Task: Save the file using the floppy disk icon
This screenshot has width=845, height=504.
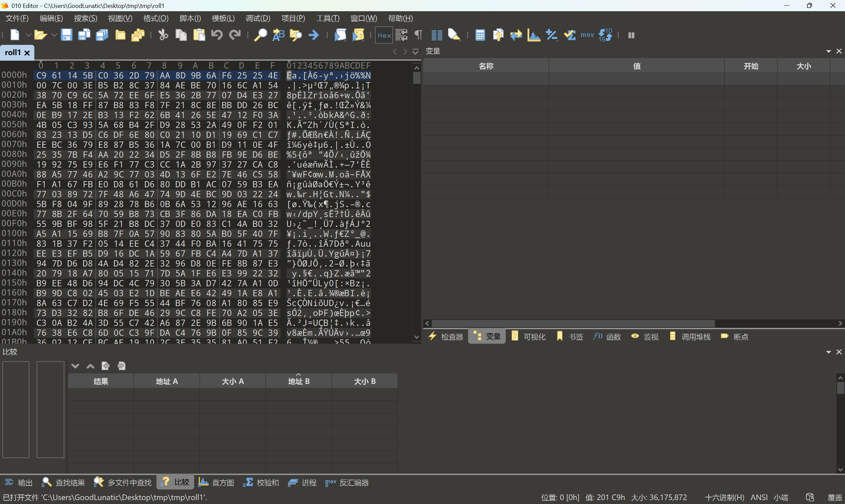Action: click(66, 35)
